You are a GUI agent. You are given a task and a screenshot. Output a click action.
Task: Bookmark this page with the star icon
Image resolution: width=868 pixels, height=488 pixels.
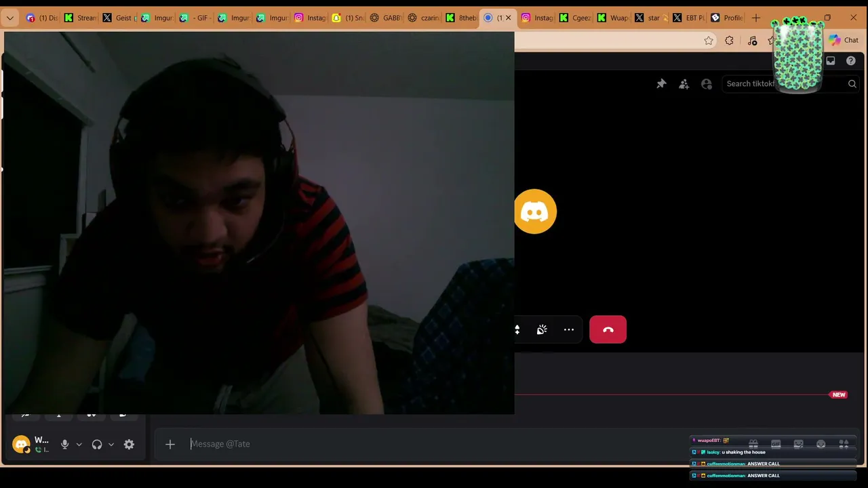click(709, 41)
